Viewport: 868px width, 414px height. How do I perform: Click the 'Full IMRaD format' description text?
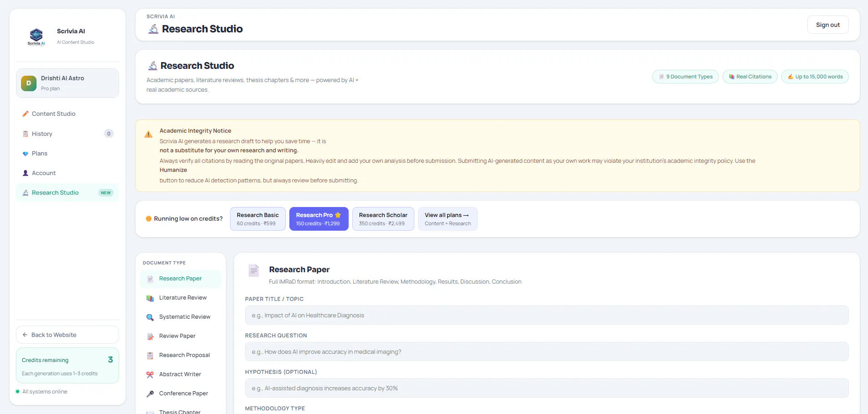point(395,282)
